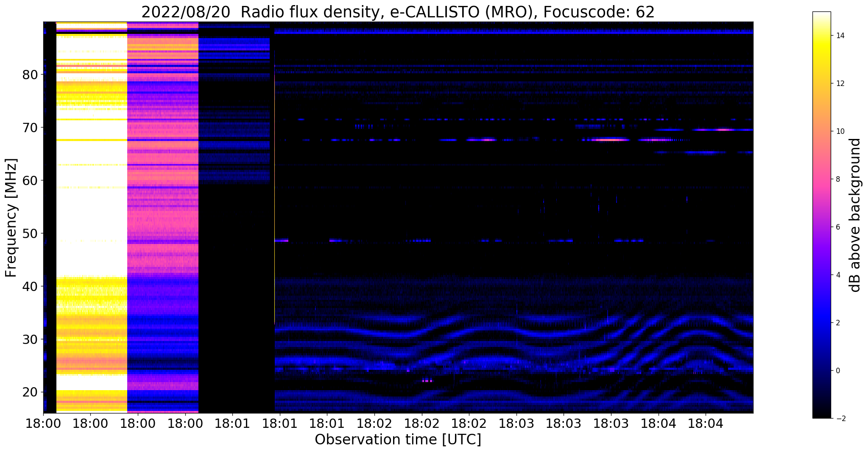
Task: Select the 50 tick on frequency axis
Action: pyautogui.click(x=31, y=233)
